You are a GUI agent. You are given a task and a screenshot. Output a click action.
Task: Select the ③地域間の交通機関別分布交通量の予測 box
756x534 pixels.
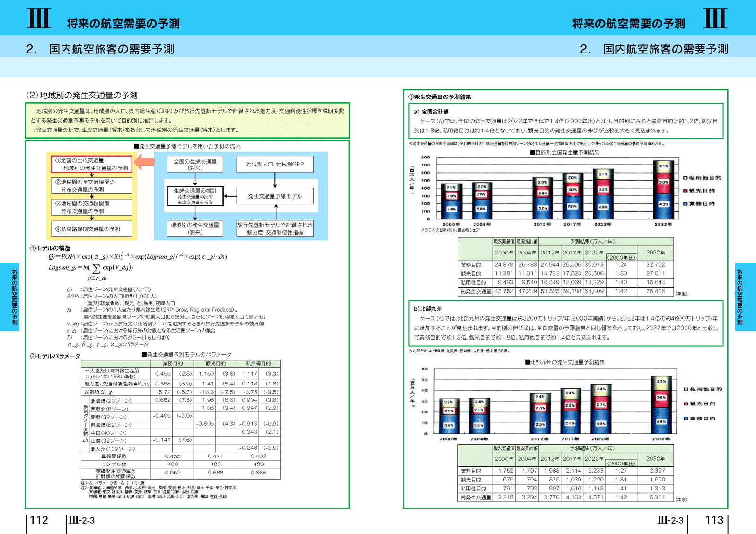pos(91,207)
